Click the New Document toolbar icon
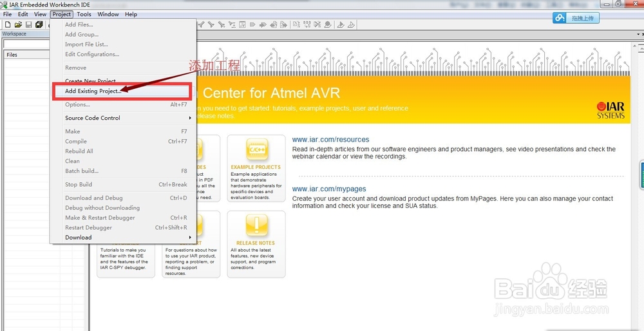Image resolution: width=644 pixels, height=331 pixels. [7, 24]
